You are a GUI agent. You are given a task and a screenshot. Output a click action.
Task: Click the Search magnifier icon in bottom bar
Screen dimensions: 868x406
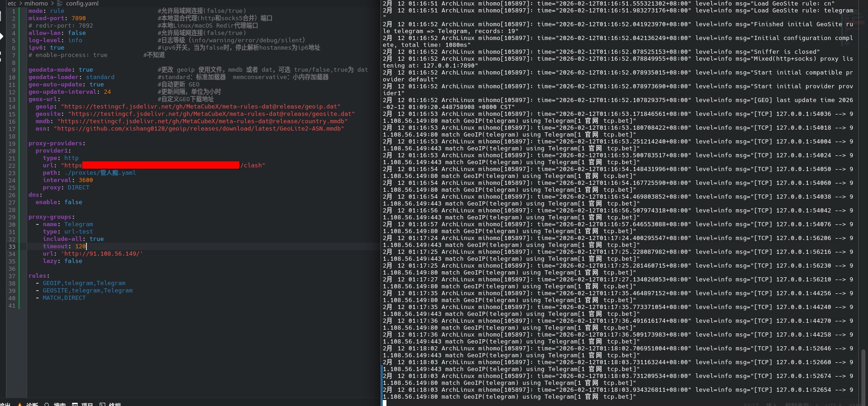tap(47, 404)
